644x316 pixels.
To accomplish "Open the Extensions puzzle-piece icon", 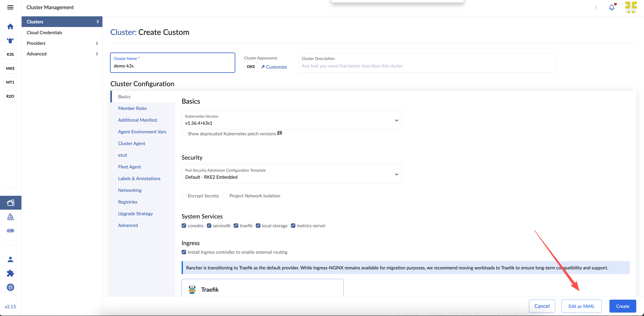I will [x=10, y=273].
